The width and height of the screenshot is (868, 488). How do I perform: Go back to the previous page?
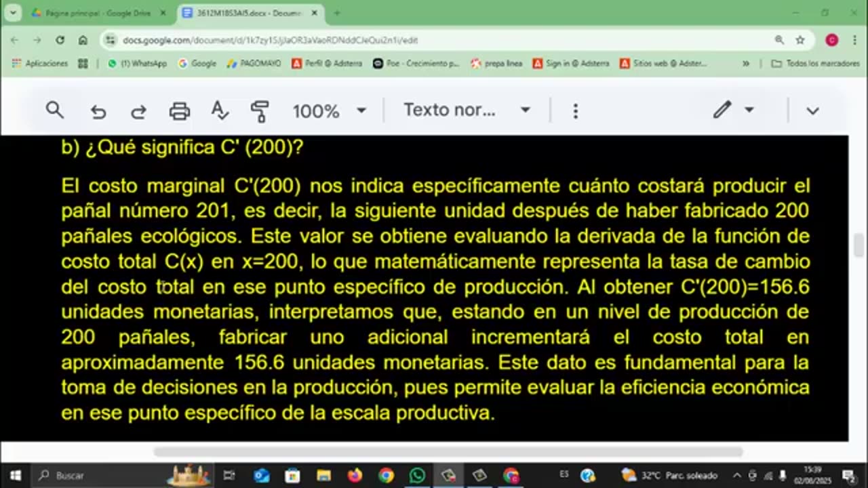point(15,40)
